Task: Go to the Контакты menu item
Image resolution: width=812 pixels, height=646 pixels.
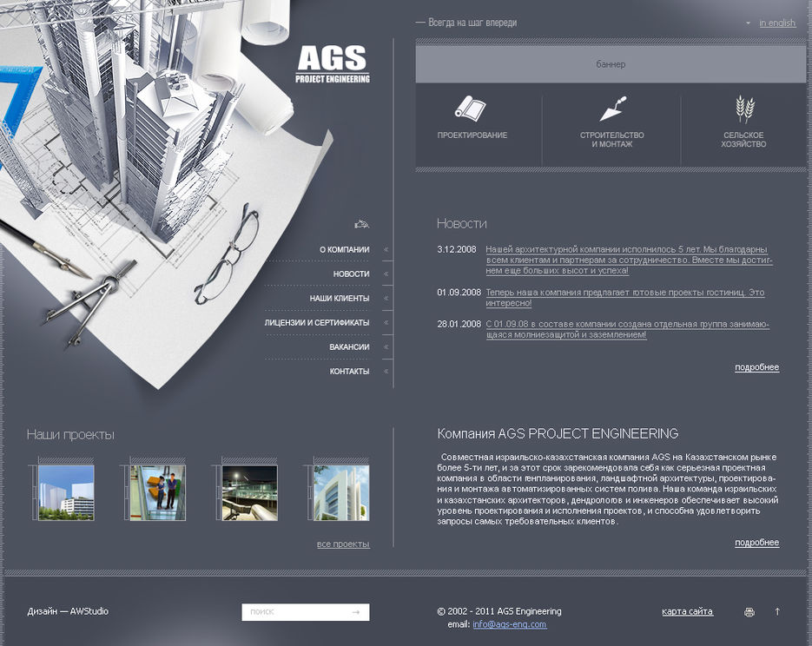Action: click(x=350, y=371)
